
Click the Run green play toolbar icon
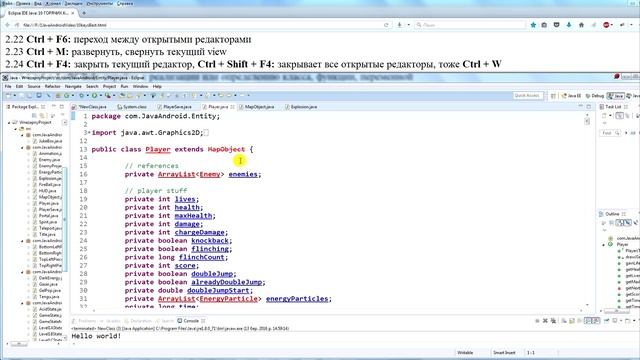point(94,96)
